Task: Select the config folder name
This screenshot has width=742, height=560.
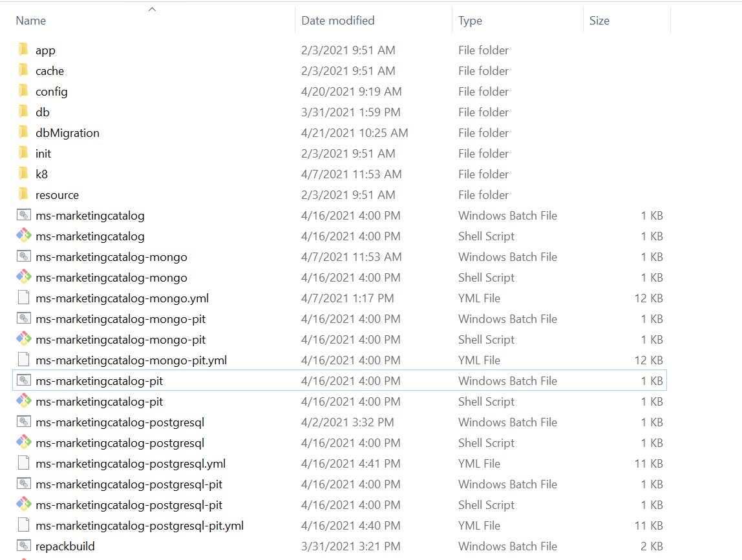Action: 52,91
